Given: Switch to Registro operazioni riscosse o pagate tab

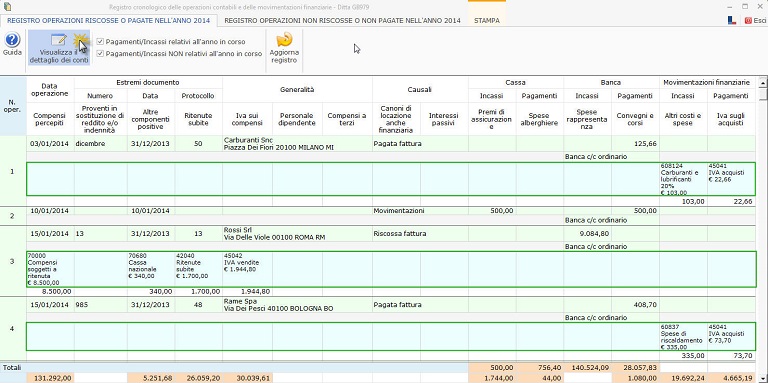Looking at the screenshot, I should pyautogui.click(x=109, y=21).
